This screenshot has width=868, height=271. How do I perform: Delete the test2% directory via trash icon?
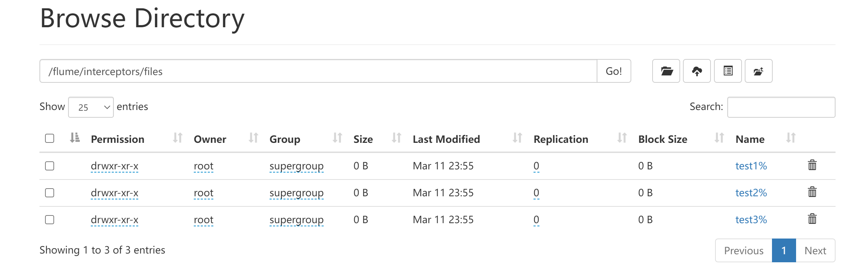coord(812,192)
